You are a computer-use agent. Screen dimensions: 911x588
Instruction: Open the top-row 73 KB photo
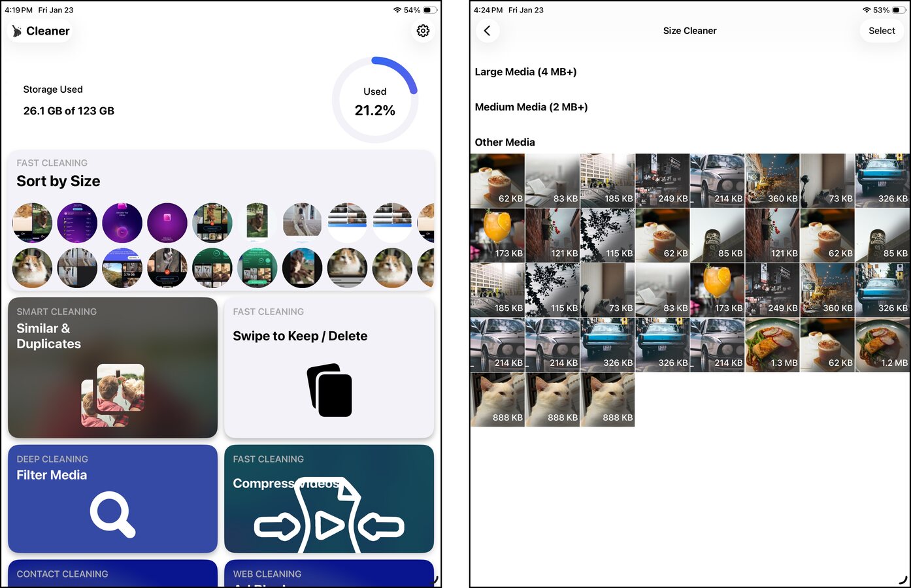(x=827, y=181)
